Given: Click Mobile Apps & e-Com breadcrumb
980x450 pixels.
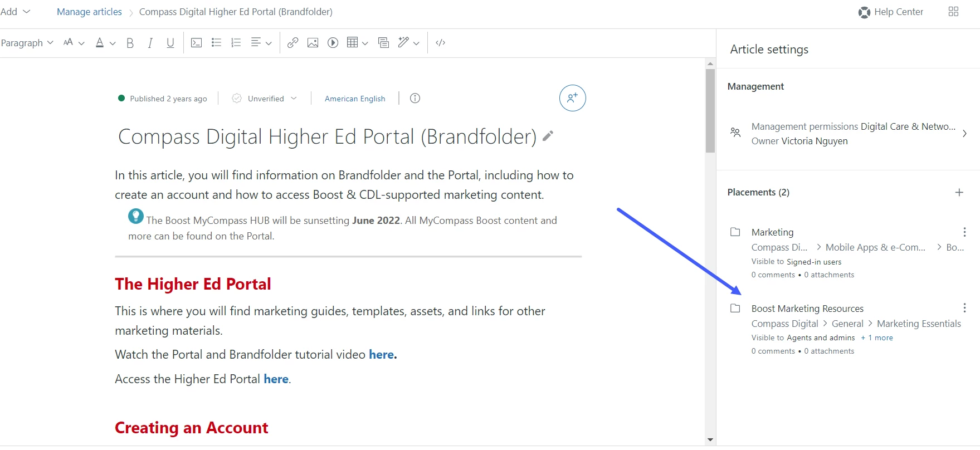Looking at the screenshot, I should [x=875, y=247].
